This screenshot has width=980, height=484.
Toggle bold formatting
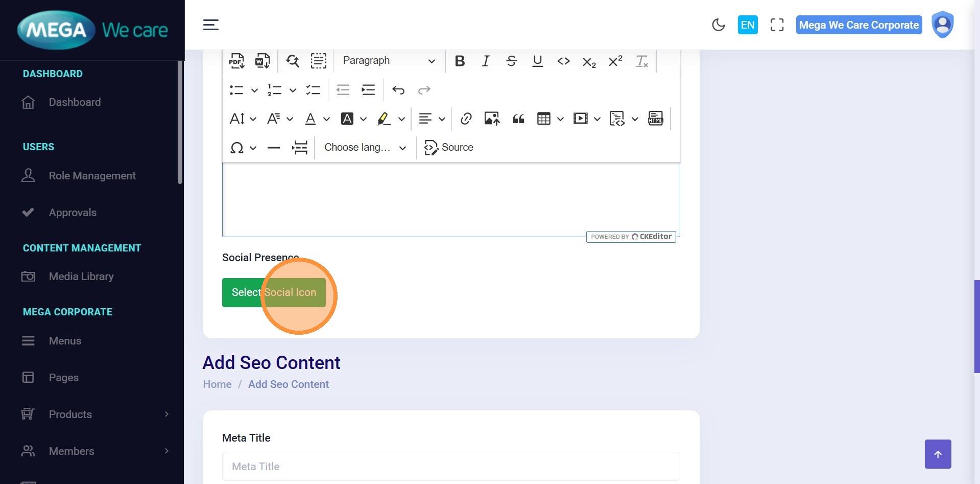click(x=460, y=61)
